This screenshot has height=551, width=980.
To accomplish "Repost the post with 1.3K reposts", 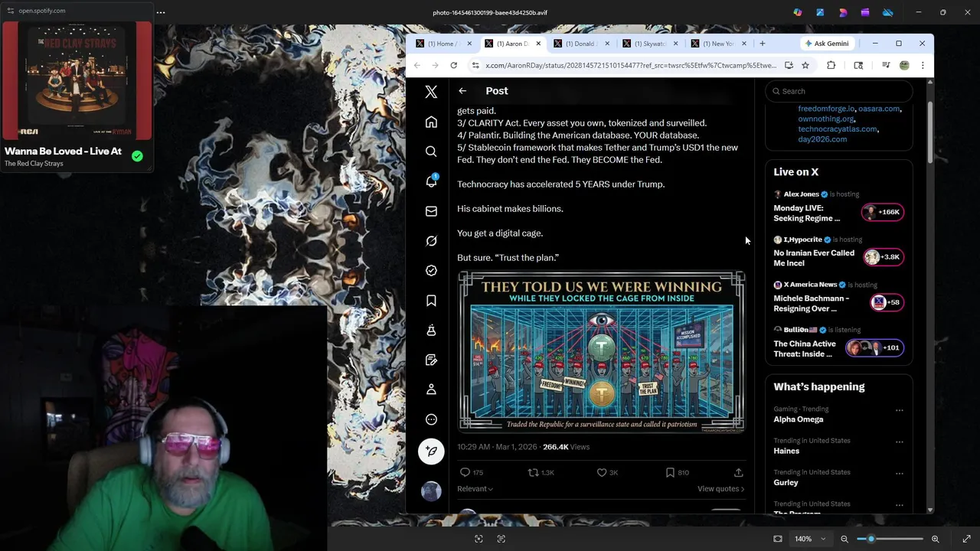I will [x=541, y=473].
